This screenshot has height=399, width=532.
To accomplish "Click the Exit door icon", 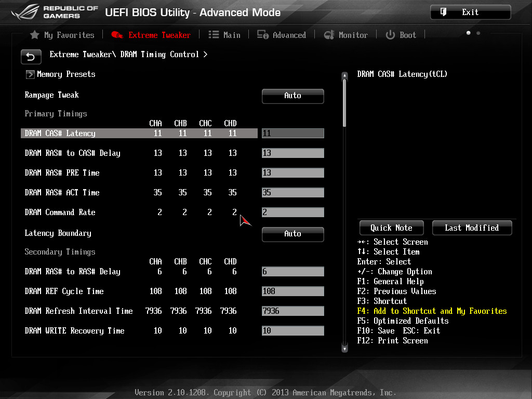I will 444,12.
